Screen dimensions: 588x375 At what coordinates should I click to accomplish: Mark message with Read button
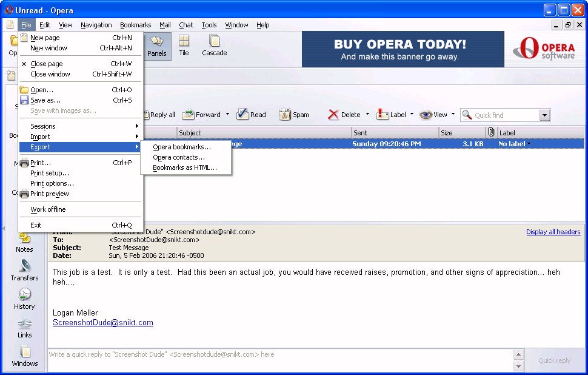coord(251,115)
